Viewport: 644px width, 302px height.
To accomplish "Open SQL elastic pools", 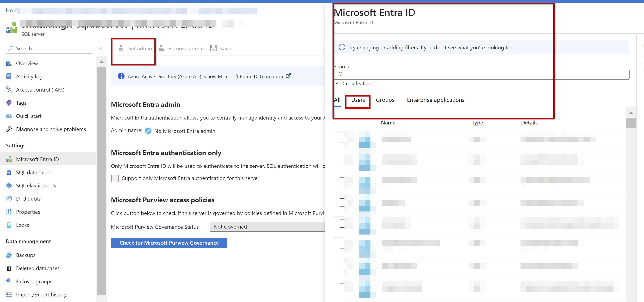I will coord(36,185).
